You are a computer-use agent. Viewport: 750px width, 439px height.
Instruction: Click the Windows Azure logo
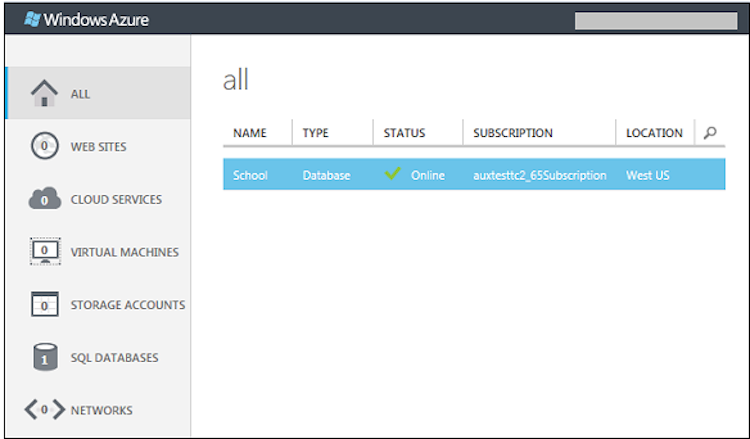coord(87,20)
